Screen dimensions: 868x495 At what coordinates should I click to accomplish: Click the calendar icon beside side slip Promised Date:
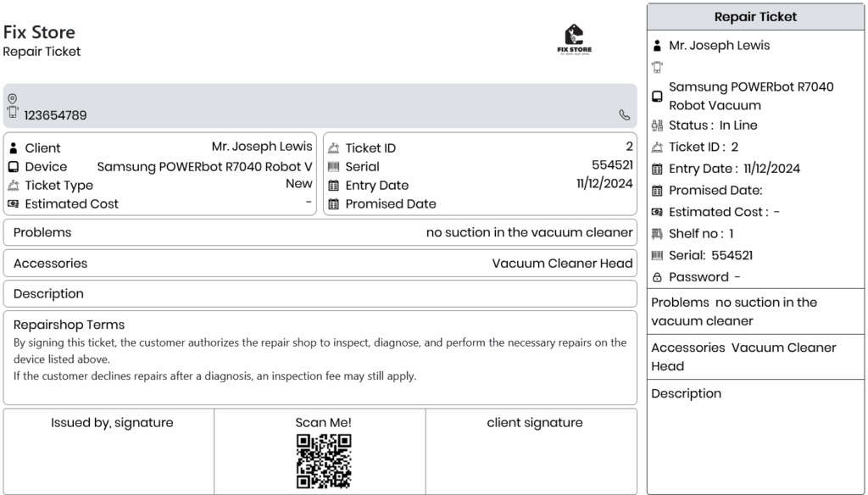[x=657, y=191]
